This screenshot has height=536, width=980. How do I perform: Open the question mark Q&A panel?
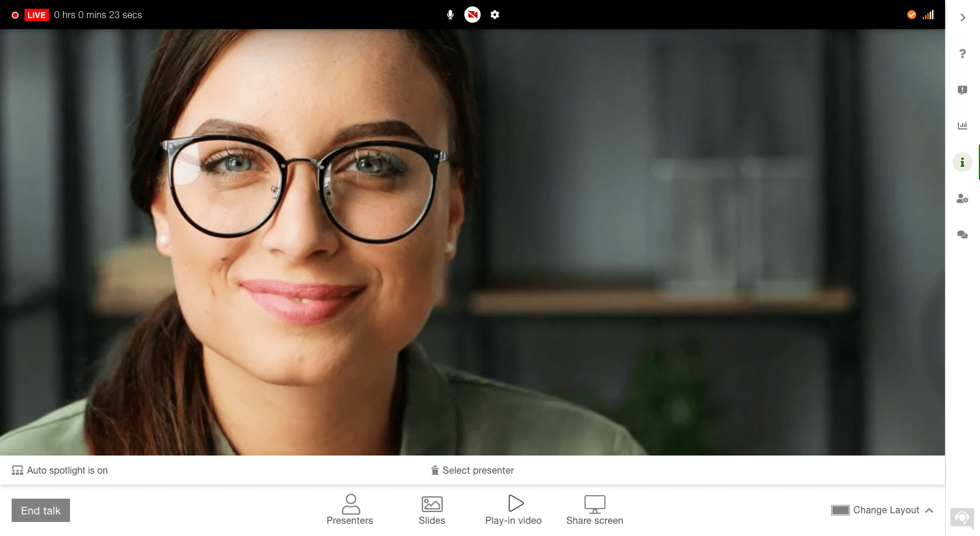point(963,54)
